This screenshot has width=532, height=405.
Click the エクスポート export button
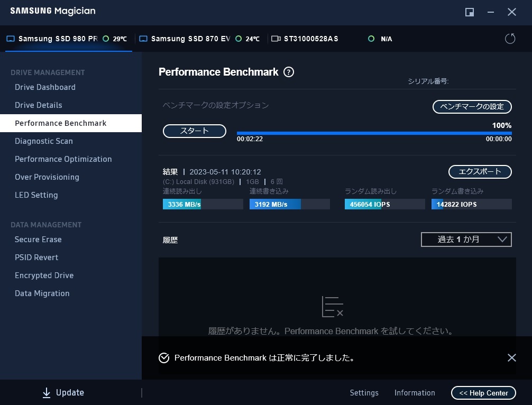(x=480, y=172)
